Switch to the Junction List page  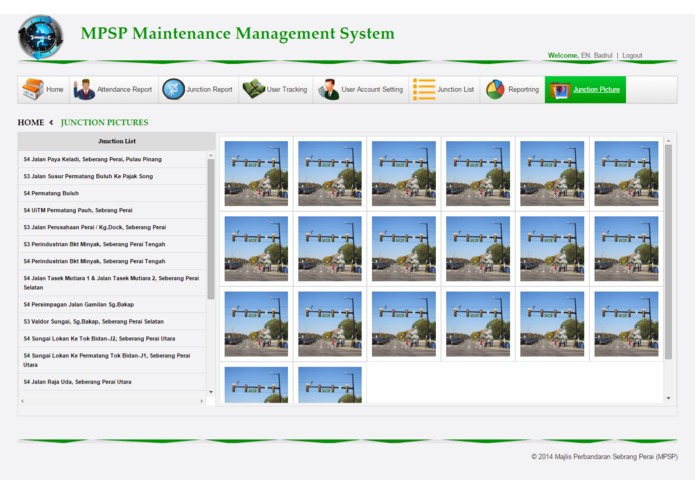(445, 89)
